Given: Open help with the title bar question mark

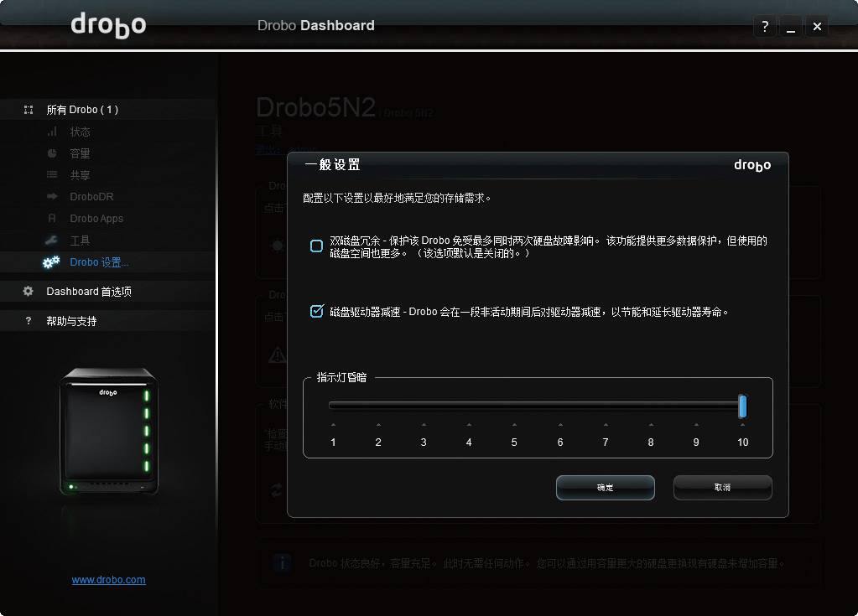Looking at the screenshot, I should click(765, 26).
